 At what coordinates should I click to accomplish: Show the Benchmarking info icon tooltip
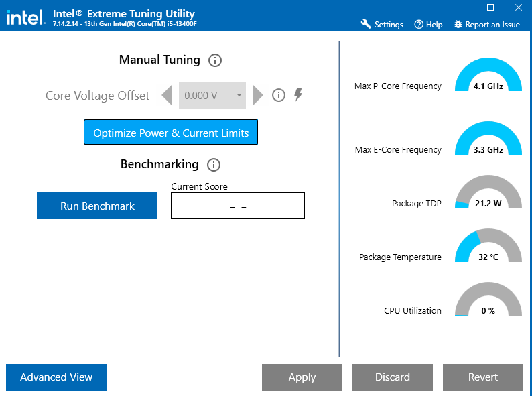coord(214,165)
